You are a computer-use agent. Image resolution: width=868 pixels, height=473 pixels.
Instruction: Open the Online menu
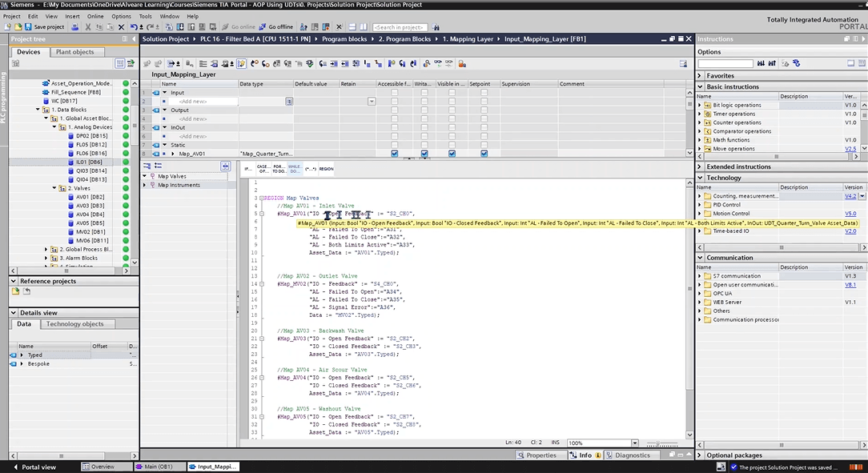pyautogui.click(x=95, y=16)
